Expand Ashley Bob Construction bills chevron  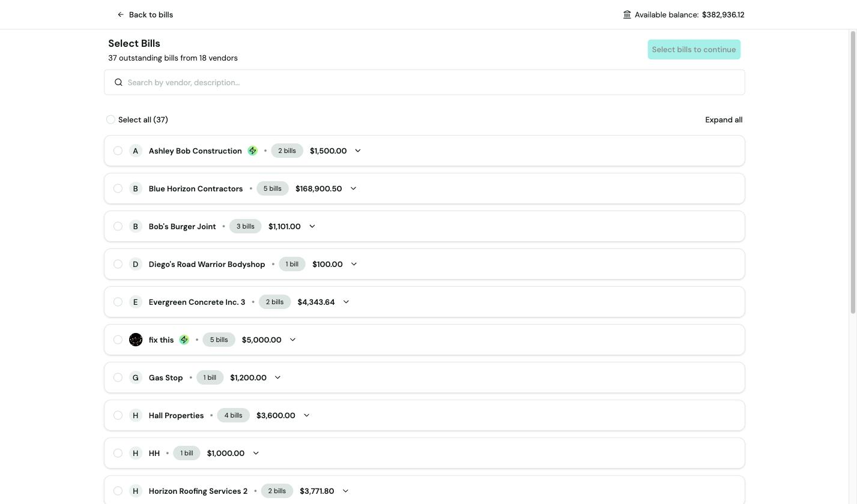coord(358,151)
